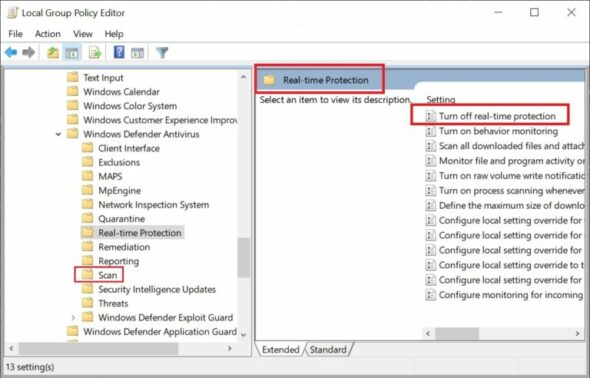Select Turn on process scanning setting
This screenshot has width=590, height=378.
[505, 191]
